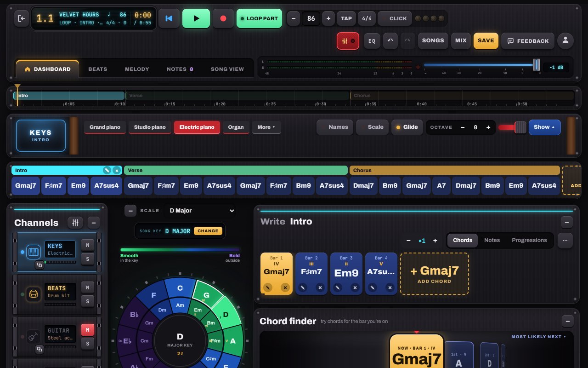The height and width of the screenshot is (368, 588).
Task: Open the Songs list button
Action: 433,41
